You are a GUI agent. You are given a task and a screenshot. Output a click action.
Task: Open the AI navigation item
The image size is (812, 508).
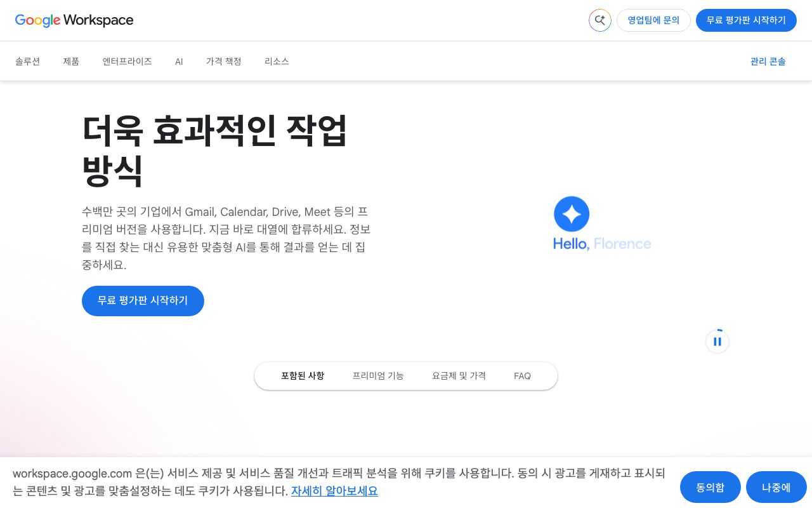tap(179, 62)
